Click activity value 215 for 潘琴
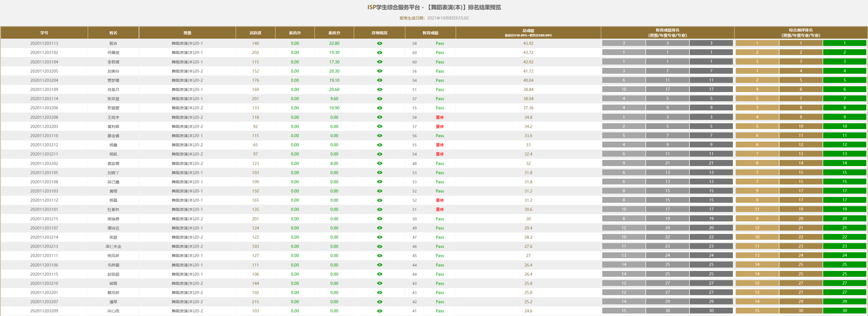This screenshot has height=316, width=868. pos(255,302)
